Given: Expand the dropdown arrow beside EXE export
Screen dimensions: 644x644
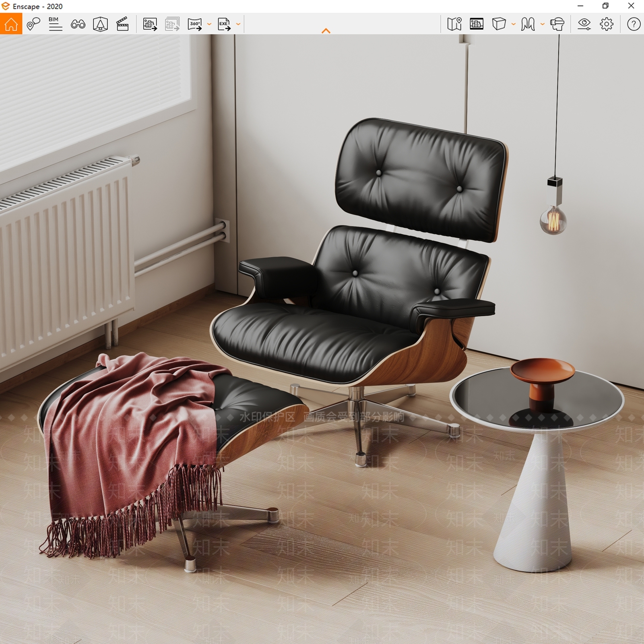Looking at the screenshot, I should point(238,24).
